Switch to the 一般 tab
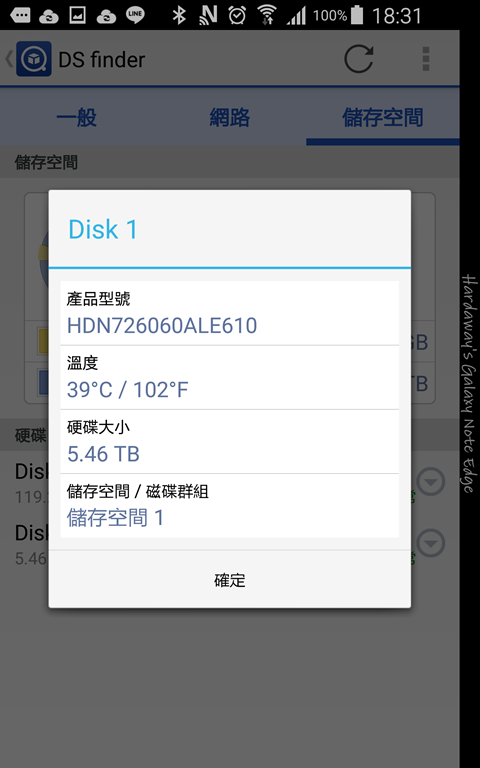The width and height of the screenshot is (480, 768). 77,118
